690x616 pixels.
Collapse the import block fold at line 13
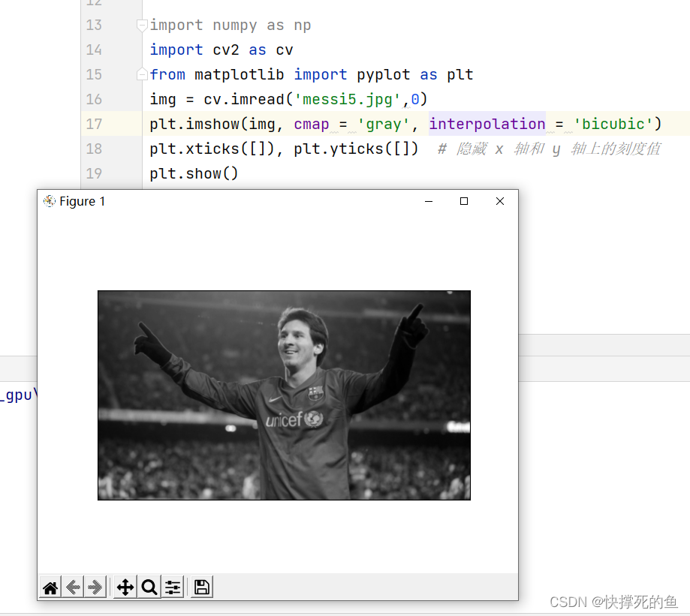point(142,25)
